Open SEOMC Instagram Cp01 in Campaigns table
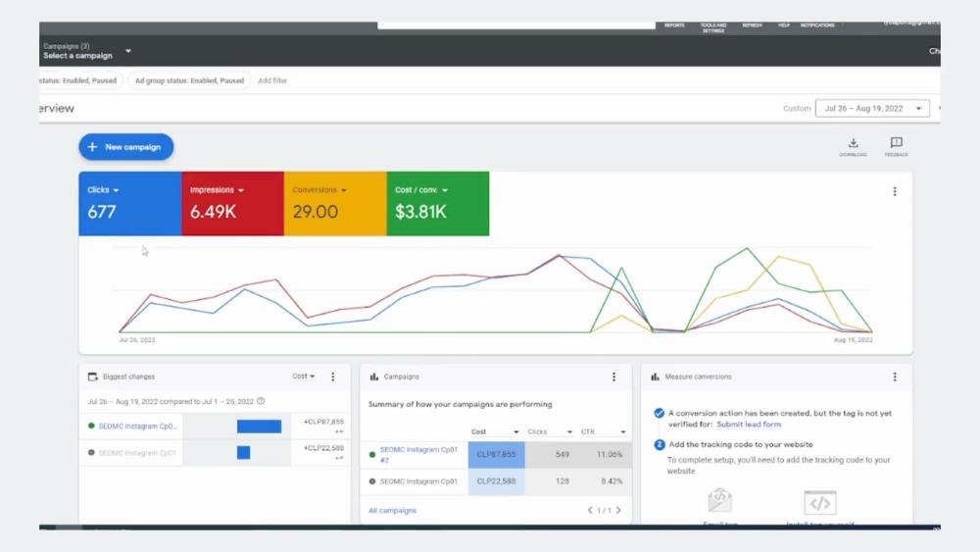980x552 pixels. tap(418, 481)
